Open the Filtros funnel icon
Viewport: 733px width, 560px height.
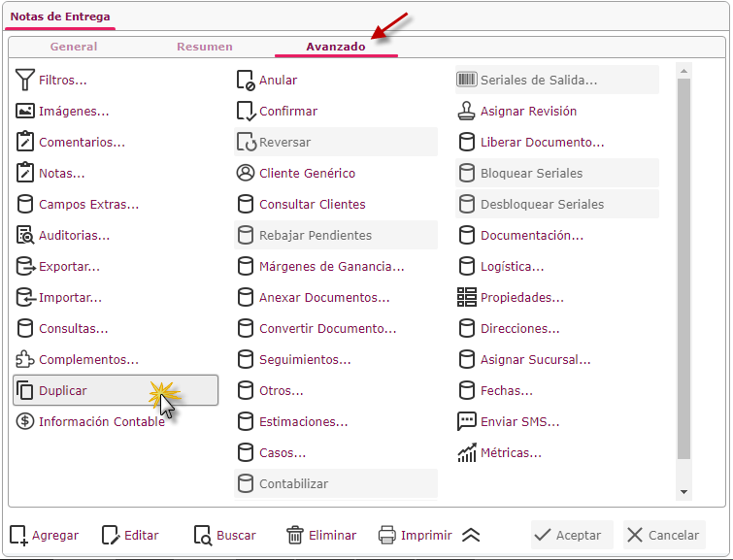click(25, 80)
